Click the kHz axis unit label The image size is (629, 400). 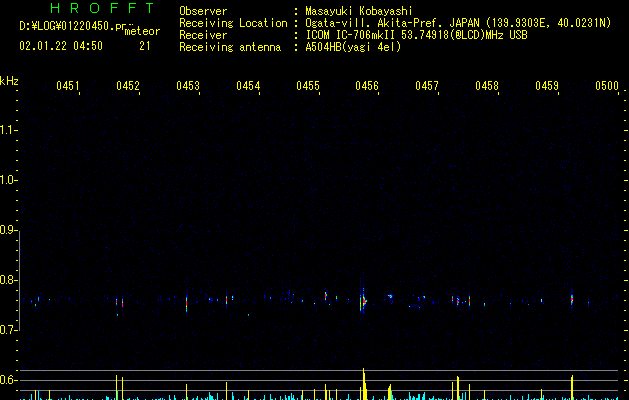9,81
